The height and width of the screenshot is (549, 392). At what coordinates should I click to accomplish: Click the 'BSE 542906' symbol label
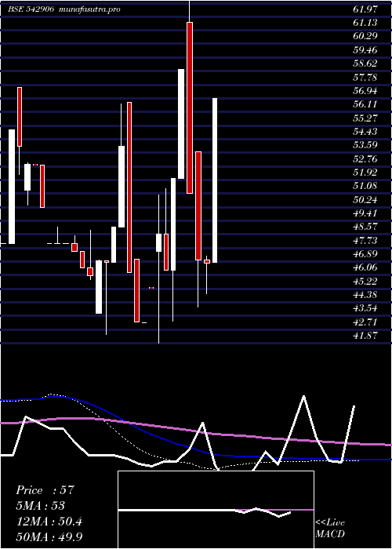[31, 9]
